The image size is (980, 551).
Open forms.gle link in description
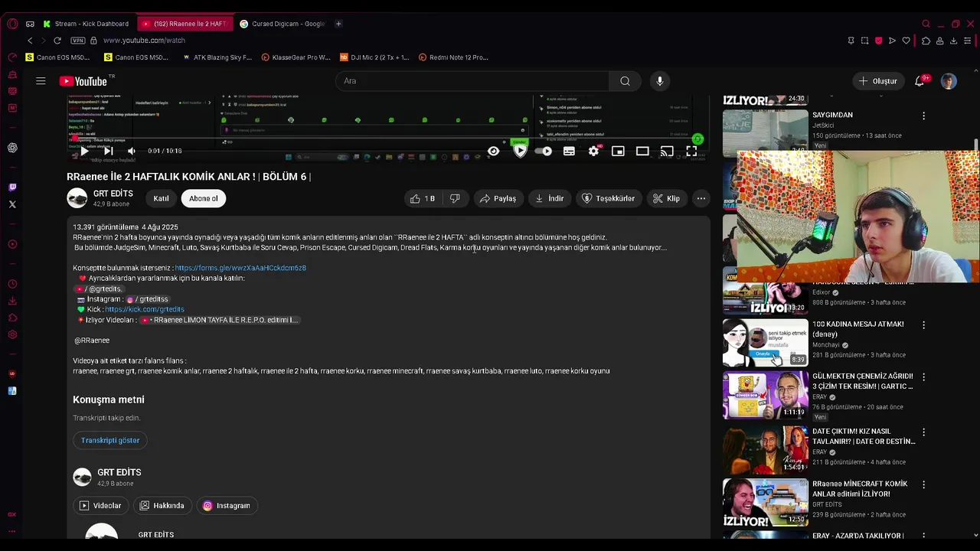tap(240, 268)
